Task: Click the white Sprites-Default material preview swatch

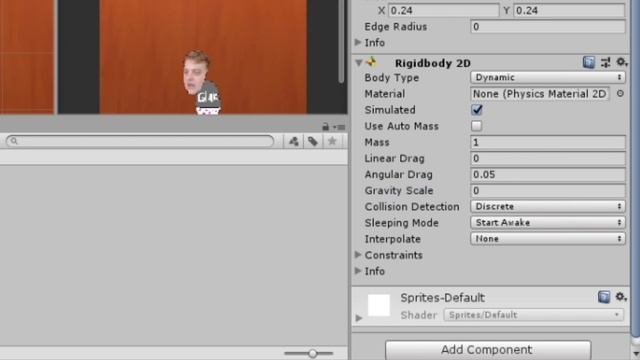Action: [x=379, y=305]
